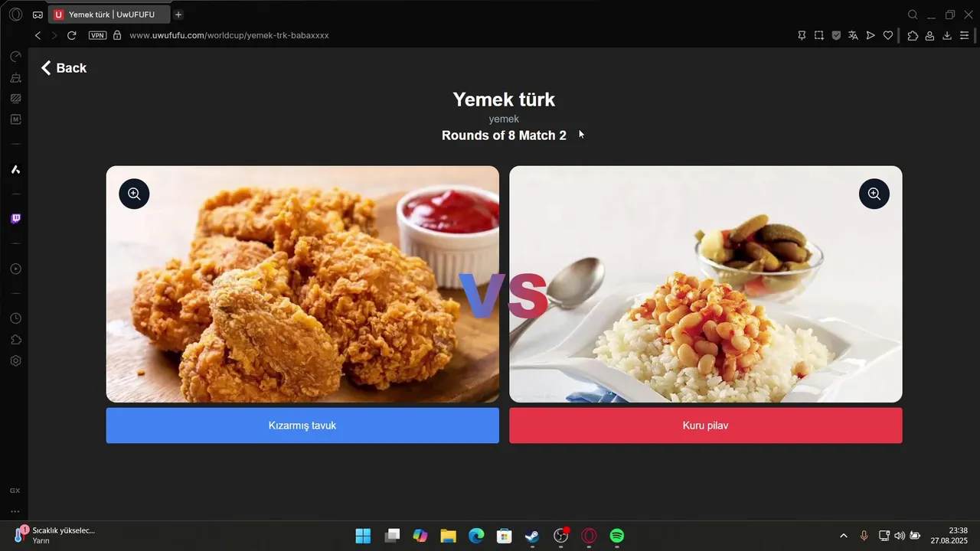Open GX Control in the sidebar
This screenshot has width=980, height=551.
(15, 57)
